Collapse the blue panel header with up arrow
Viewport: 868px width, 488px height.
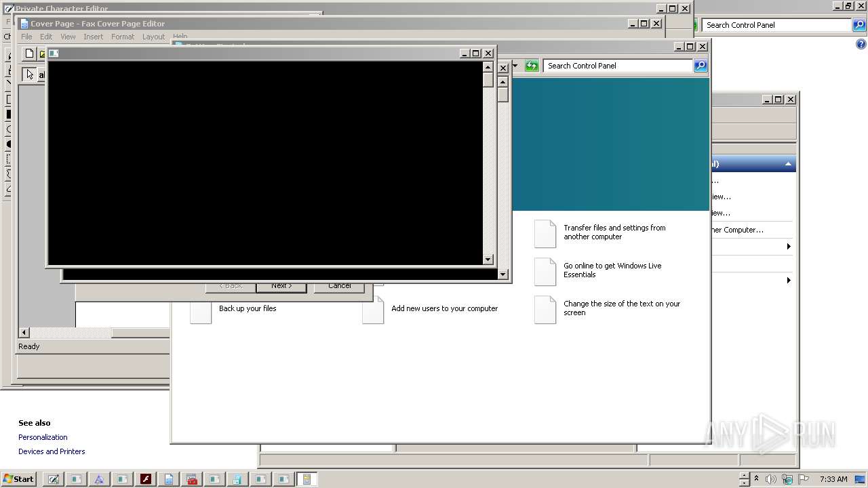pyautogui.click(x=788, y=164)
